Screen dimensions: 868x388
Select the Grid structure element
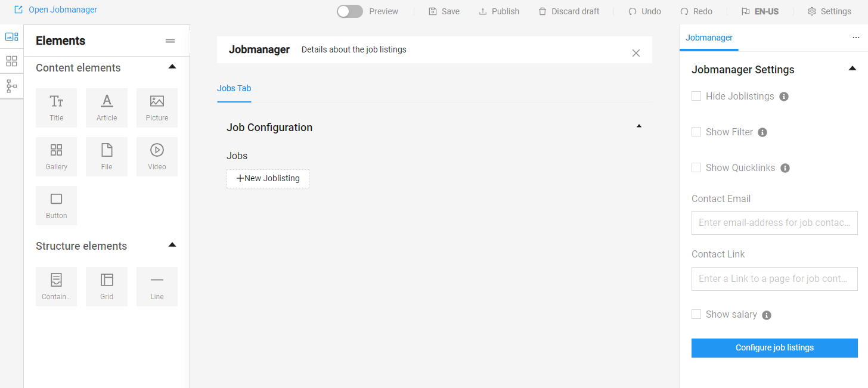107,287
